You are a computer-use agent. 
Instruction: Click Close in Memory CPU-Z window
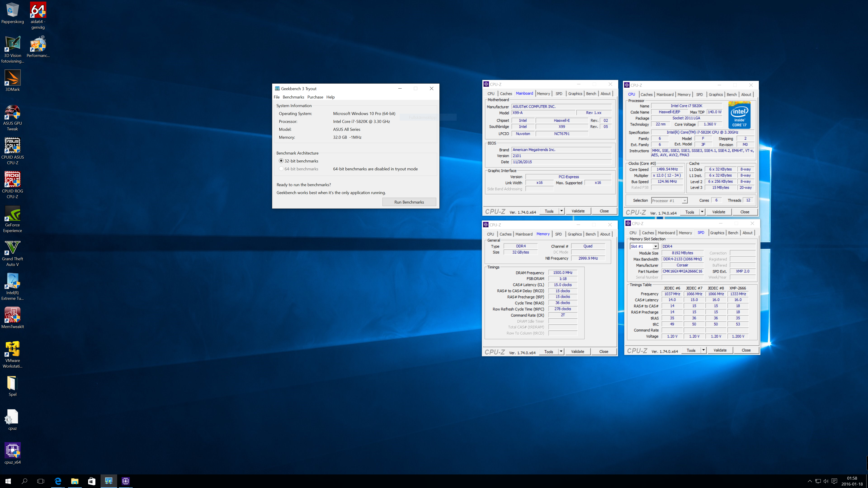604,351
